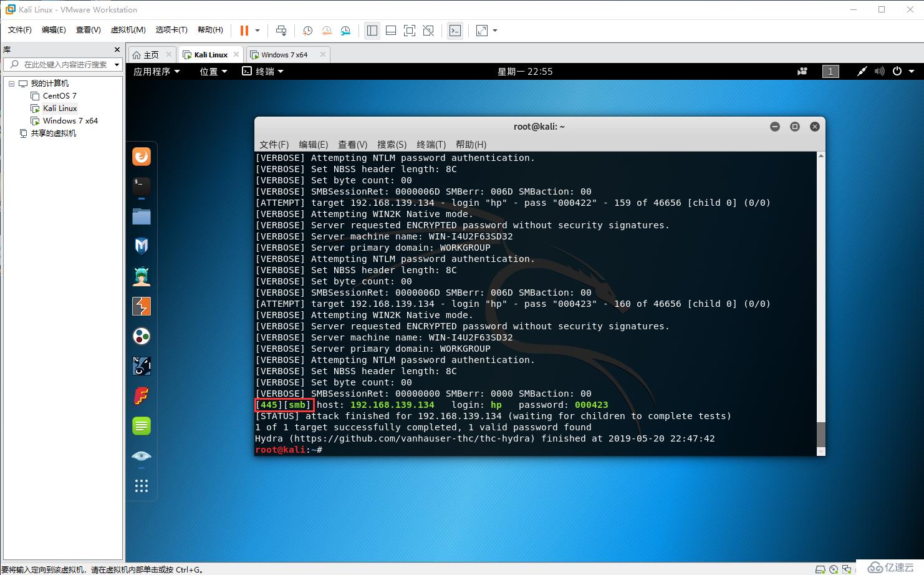Image resolution: width=924 pixels, height=575 pixels.
Task: Click the terminal prompt root@kali
Action: 282,450
